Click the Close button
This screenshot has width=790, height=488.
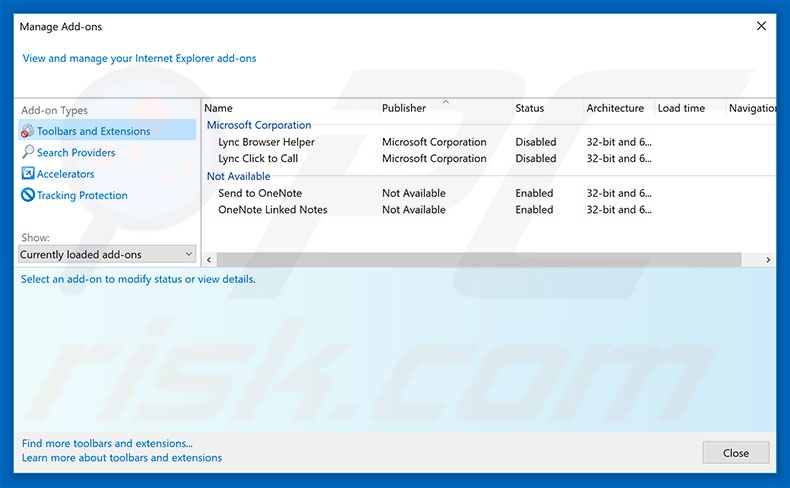(736, 453)
